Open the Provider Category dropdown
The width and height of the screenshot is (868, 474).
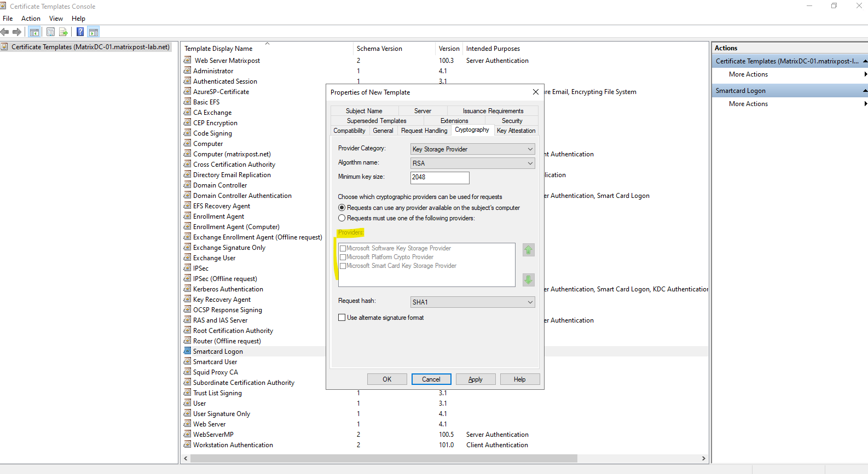click(472, 149)
